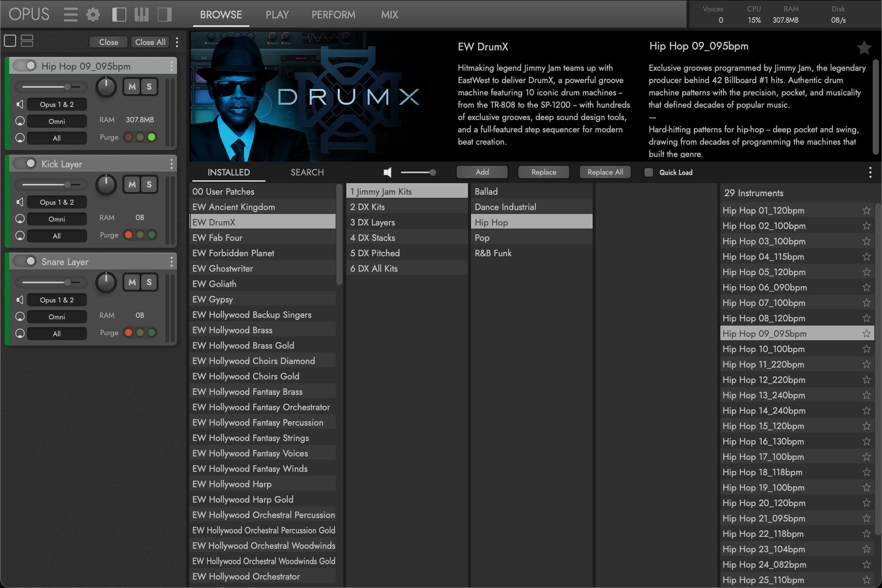Open Snare Layer Omni channel dropdown
The height and width of the screenshot is (588, 882).
tap(57, 317)
